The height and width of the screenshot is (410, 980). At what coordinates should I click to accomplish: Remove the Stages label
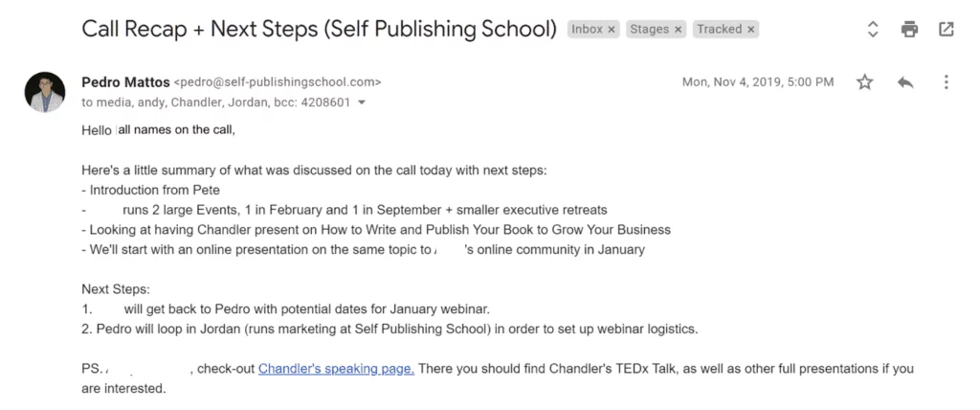click(x=679, y=30)
